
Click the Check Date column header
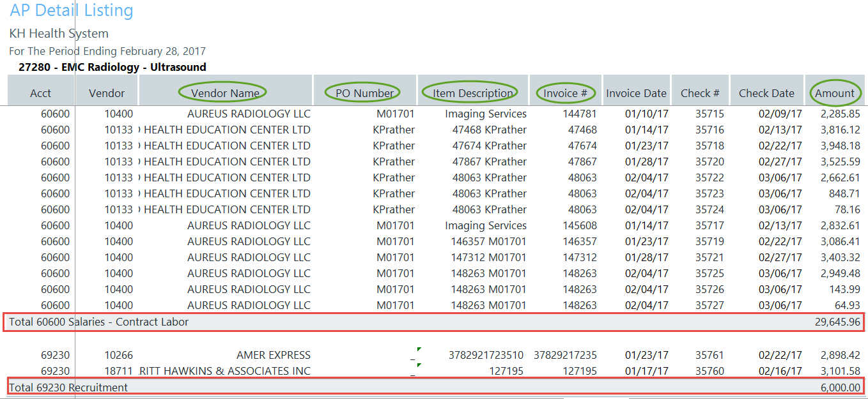click(x=766, y=93)
